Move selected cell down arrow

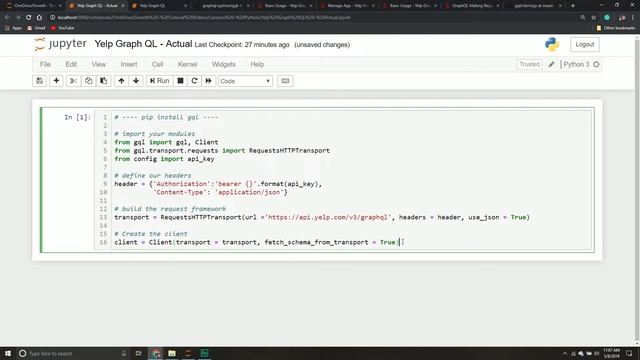(136, 81)
